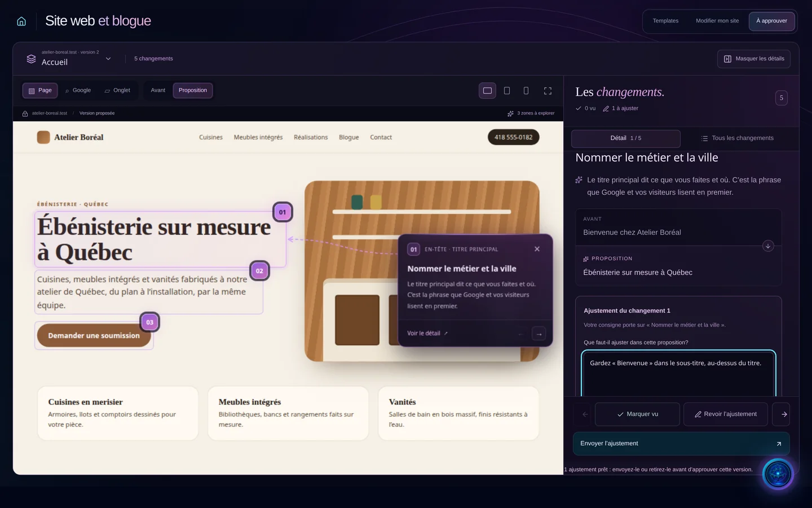
Task: Click Masquer les détails
Action: [x=754, y=59]
